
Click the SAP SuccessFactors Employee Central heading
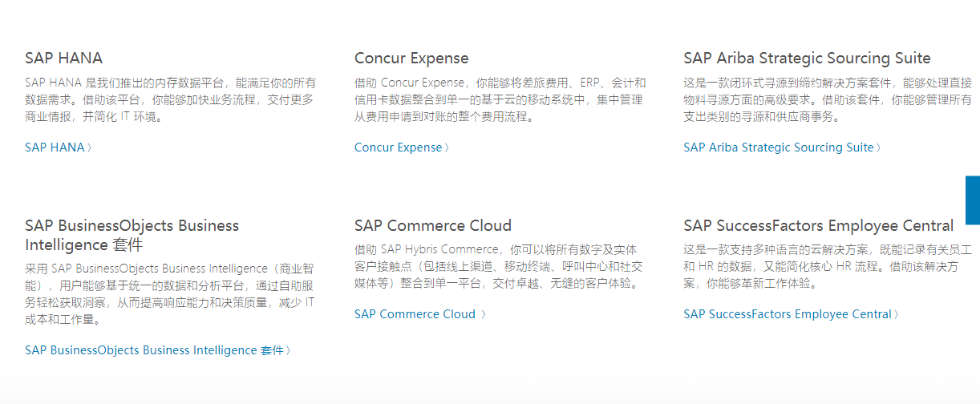(818, 225)
